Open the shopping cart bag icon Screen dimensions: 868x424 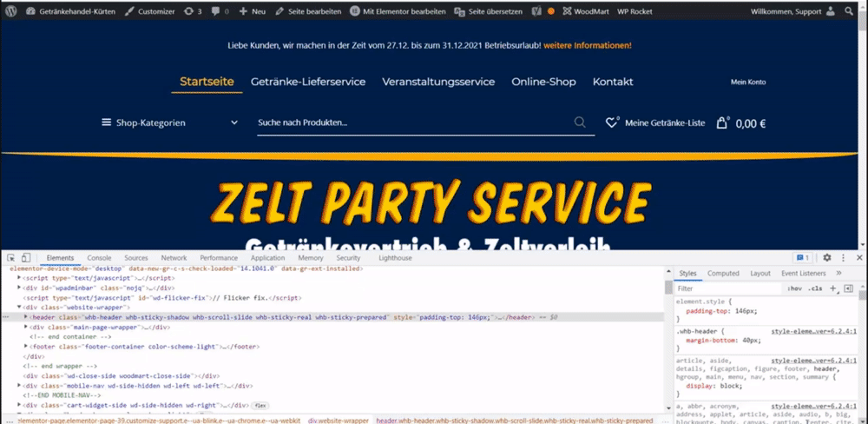(722, 123)
